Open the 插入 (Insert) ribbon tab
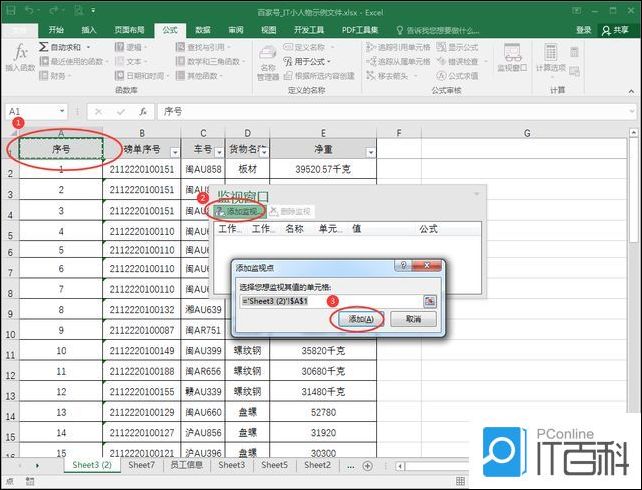The width and height of the screenshot is (642, 490). click(x=89, y=30)
